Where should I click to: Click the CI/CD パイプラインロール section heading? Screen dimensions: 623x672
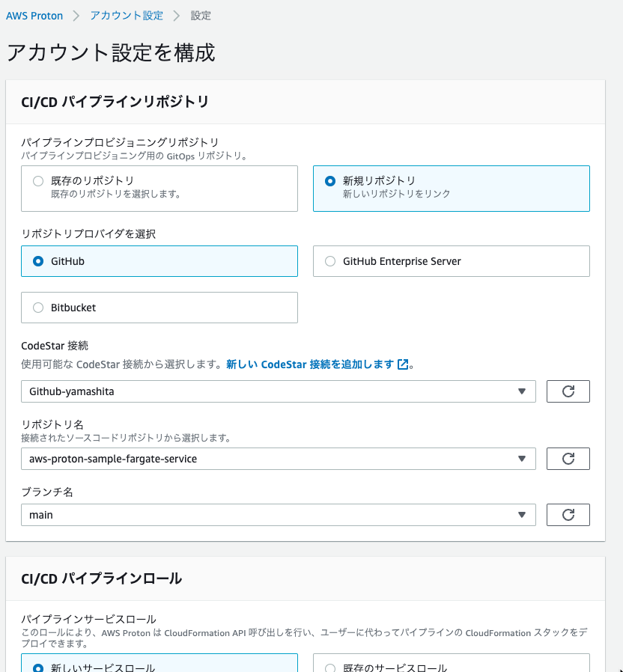(x=102, y=578)
